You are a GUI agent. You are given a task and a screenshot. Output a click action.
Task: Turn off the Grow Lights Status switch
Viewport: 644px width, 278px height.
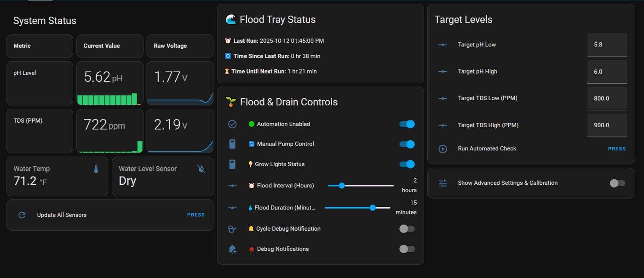(x=407, y=164)
